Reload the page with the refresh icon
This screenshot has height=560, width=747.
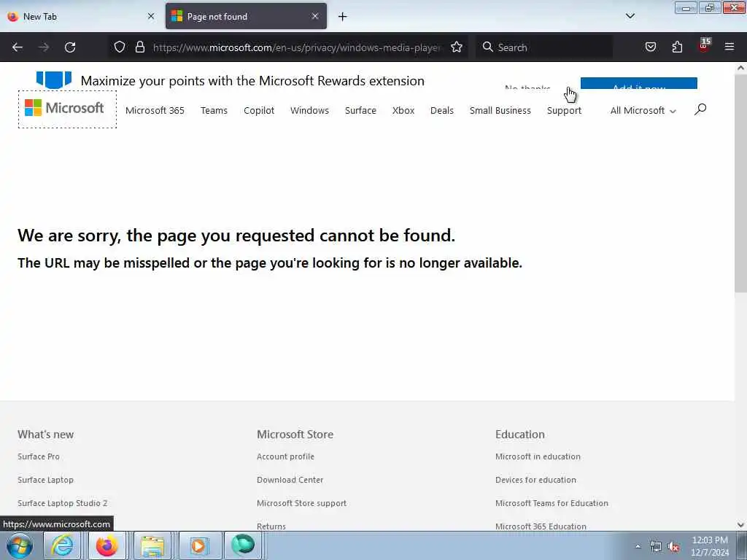(70, 47)
